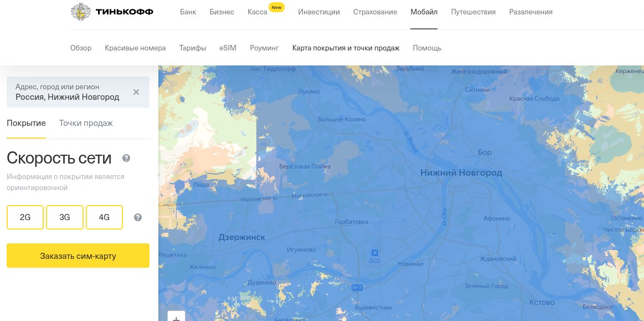Click the ТИНЬКОФФ wordmark
The width and height of the screenshot is (644, 321).
coord(125,12)
